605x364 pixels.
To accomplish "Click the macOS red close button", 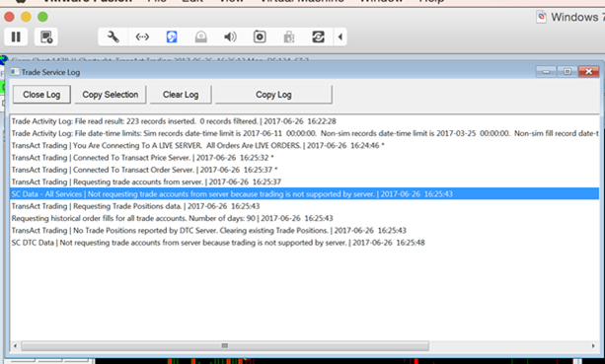I will point(9,17).
